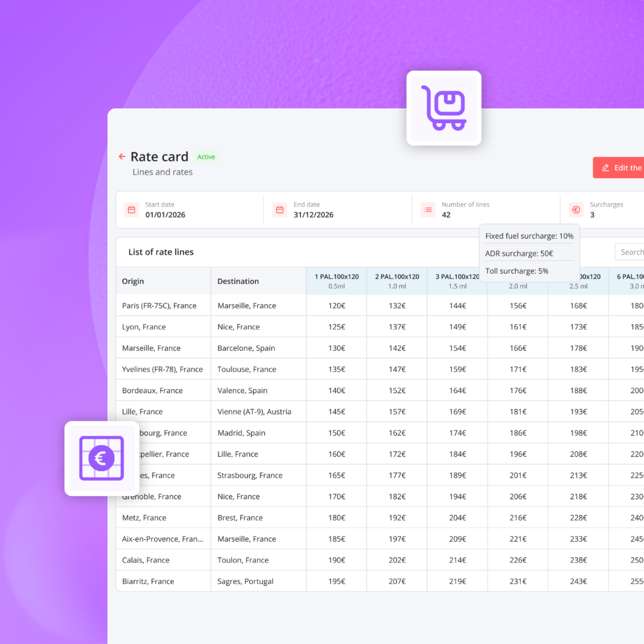This screenshot has width=644, height=644.
Task: Focus the Search field above rate lines
Action: pyautogui.click(x=629, y=252)
